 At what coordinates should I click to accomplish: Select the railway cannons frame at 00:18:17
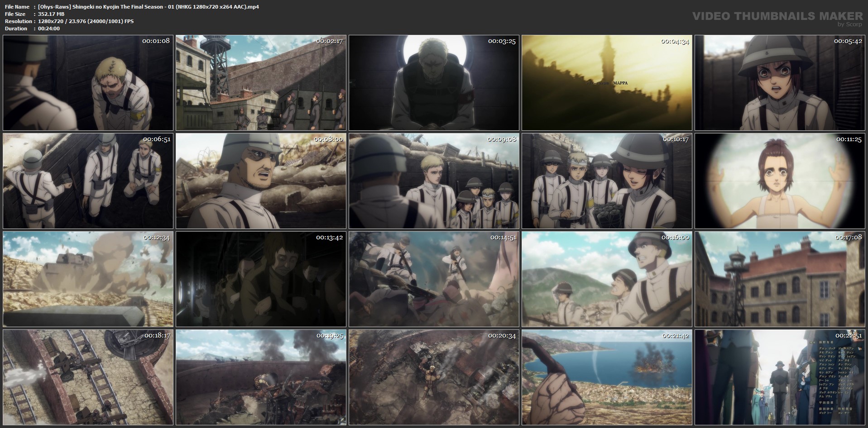(x=88, y=377)
